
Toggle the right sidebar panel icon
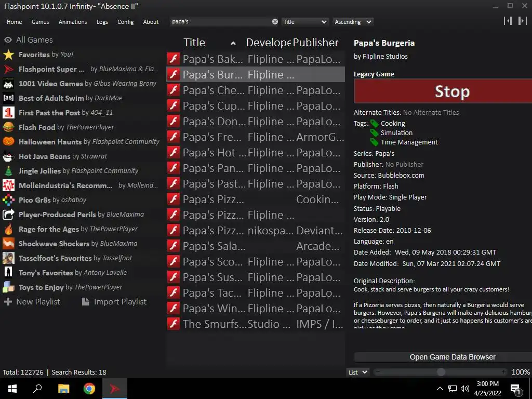click(x=522, y=21)
